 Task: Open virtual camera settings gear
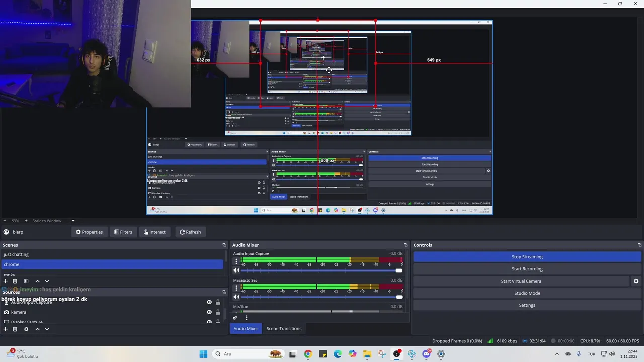tap(636, 281)
